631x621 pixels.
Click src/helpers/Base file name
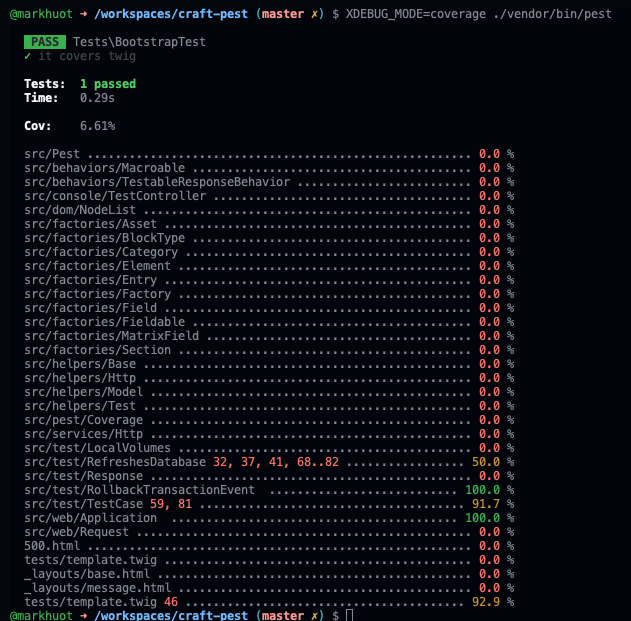tap(80, 364)
